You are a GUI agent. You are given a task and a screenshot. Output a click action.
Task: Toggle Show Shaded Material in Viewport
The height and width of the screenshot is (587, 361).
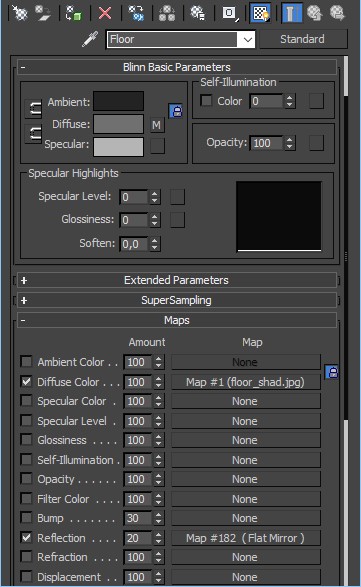[261, 13]
